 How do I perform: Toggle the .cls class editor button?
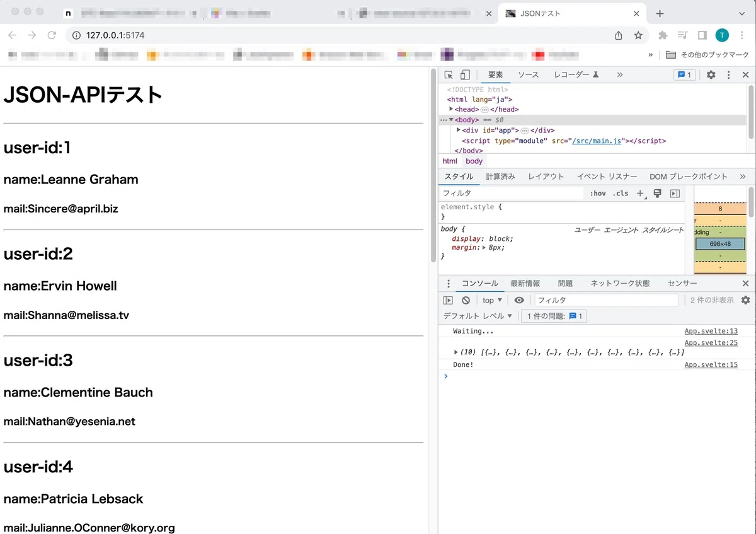[x=621, y=194]
